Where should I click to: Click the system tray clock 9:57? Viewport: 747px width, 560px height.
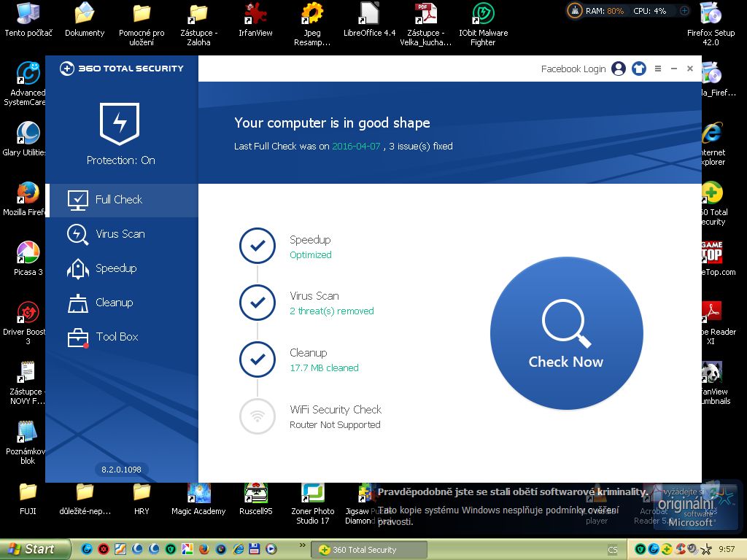pyautogui.click(x=727, y=550)
